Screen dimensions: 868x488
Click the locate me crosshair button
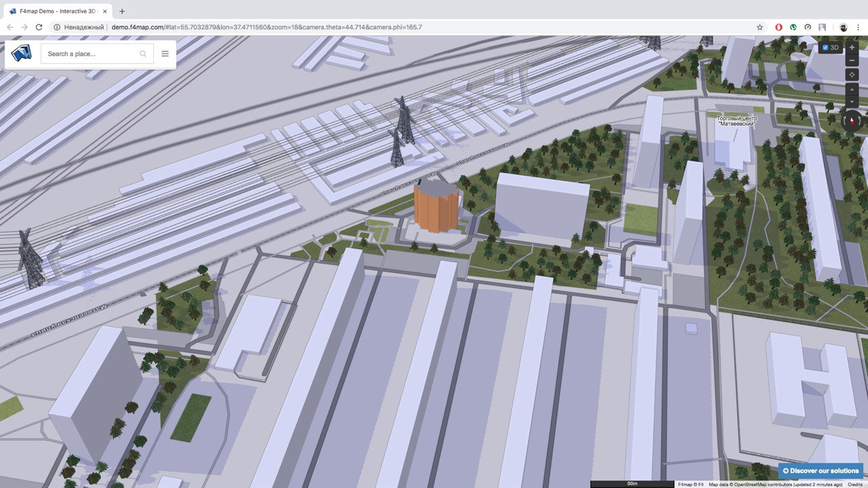pos(852,75)
